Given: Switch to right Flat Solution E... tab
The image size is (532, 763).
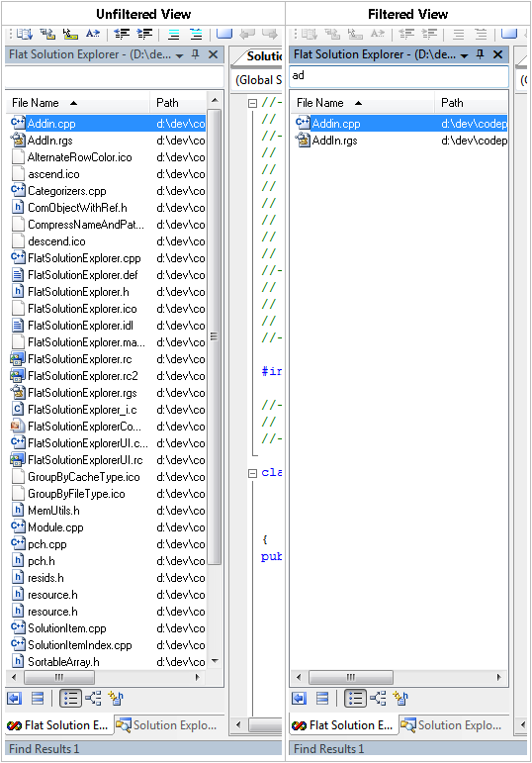Looking at the screenshot, I should pyautogui.click(x=343, y=725).
